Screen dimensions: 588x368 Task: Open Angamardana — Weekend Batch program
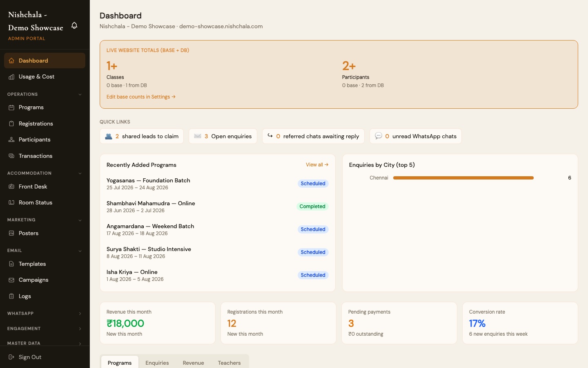(218, 229)
